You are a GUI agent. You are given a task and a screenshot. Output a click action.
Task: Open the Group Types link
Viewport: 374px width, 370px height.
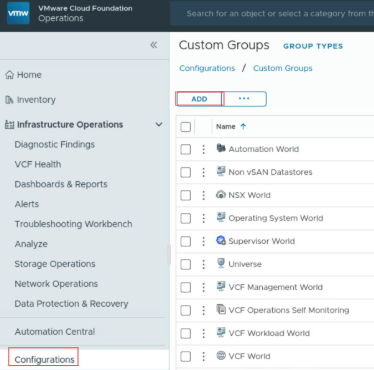tap(313, 46)
